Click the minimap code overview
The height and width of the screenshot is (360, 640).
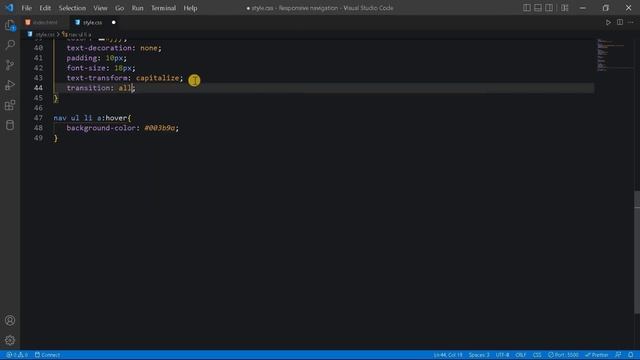click(612, 55)
